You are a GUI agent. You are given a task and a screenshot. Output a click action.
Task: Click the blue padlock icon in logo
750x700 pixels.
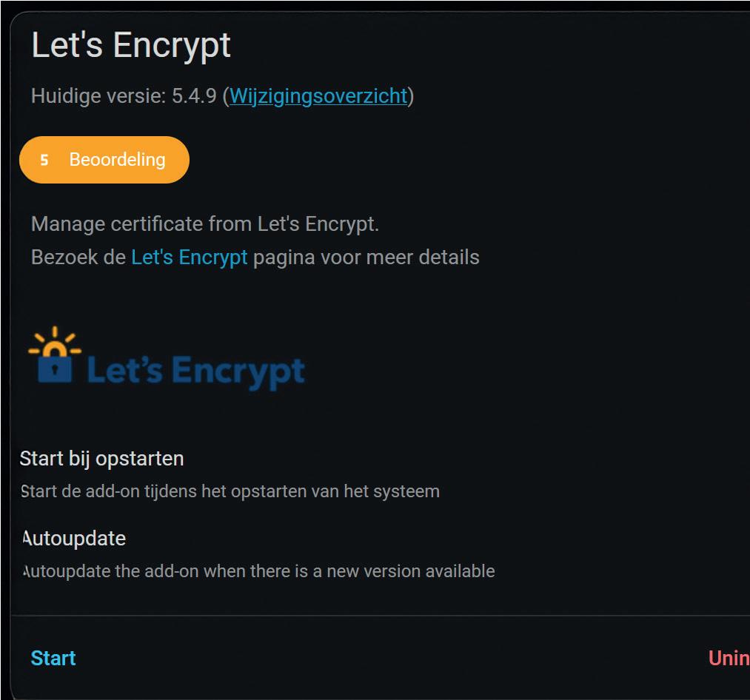pos(55,366)
